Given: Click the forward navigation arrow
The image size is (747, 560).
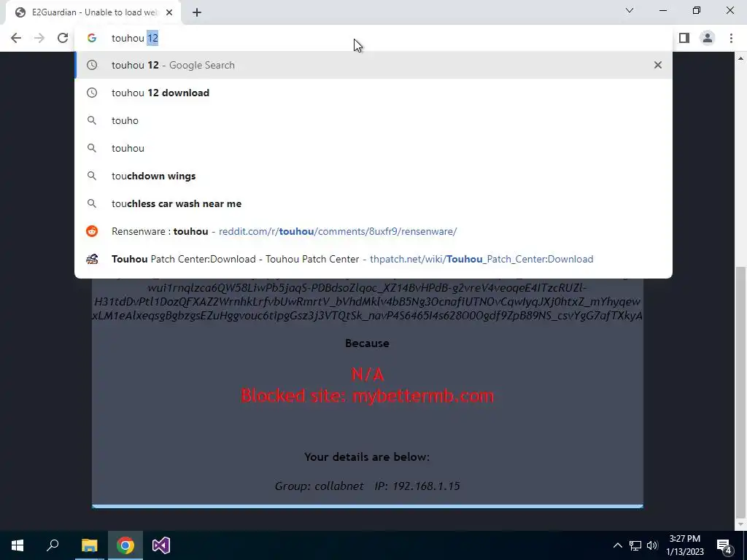Looking at the screenshot, I should pos(39,38).
